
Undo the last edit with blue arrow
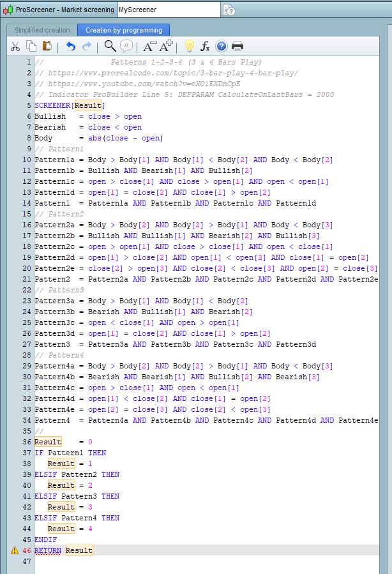[x=71, y=47]
